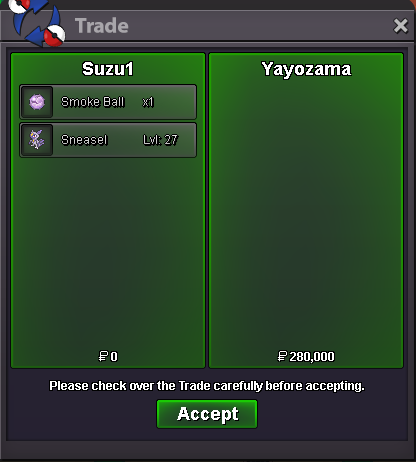
Task: Click the Smoke Ball item icon
Action: pos(37,102)
